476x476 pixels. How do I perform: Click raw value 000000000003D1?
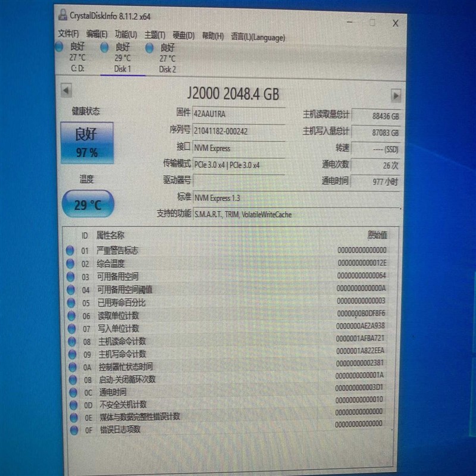[x=359, y=388]
